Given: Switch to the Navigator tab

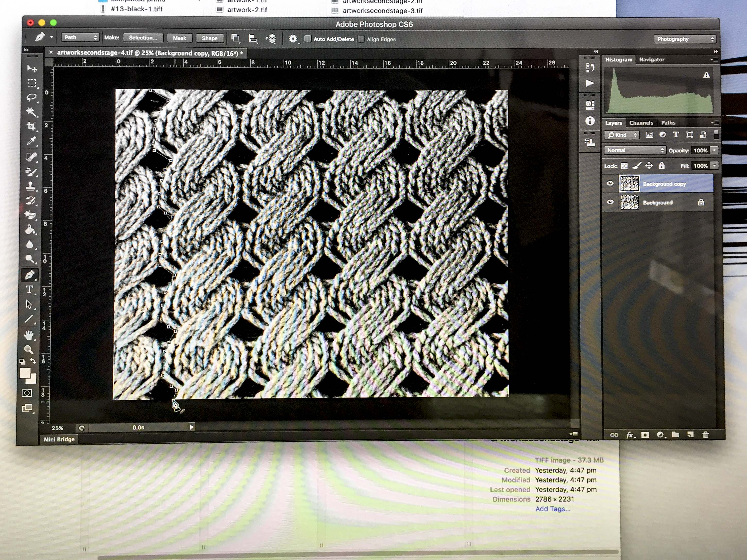Looking at the screenshot, I should [651, 59].
